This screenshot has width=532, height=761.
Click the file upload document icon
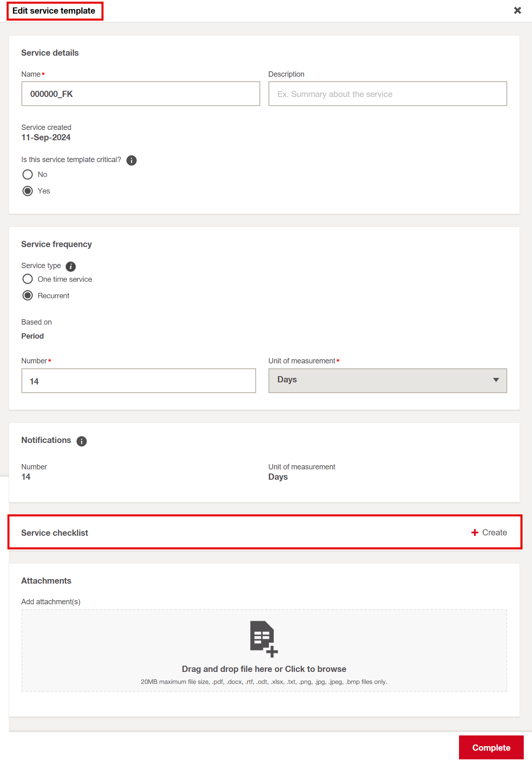264,638
